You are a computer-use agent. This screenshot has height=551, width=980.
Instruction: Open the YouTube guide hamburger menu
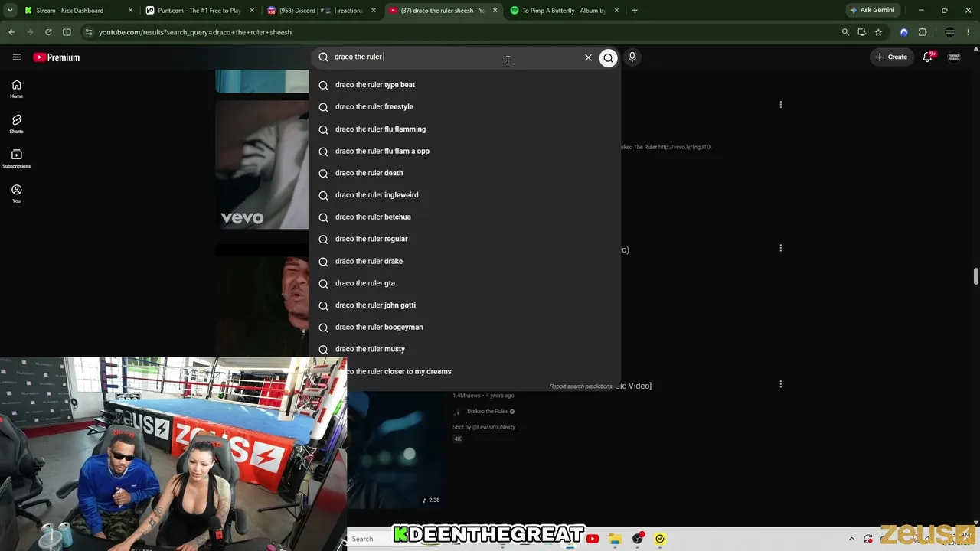pyautogui.click(x=16, y=57)
